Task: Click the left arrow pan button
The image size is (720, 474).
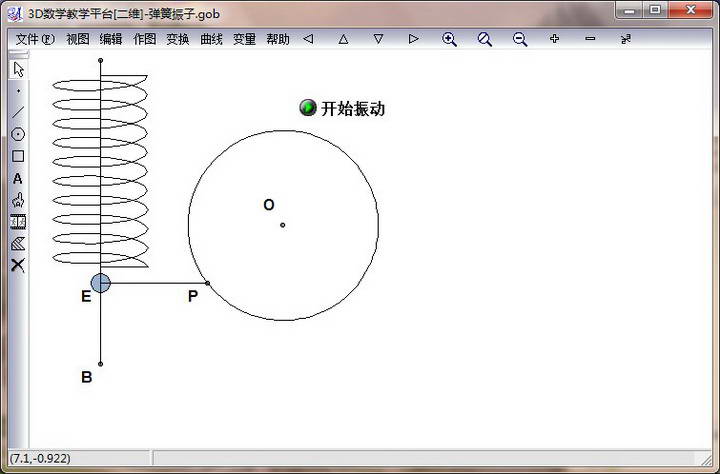Action: pos(308,39)
